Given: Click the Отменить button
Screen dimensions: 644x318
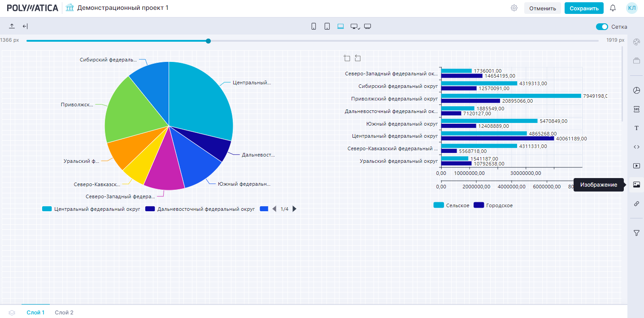Looking at the screenshot, I should pyautogui.click(x=542, y=8).
